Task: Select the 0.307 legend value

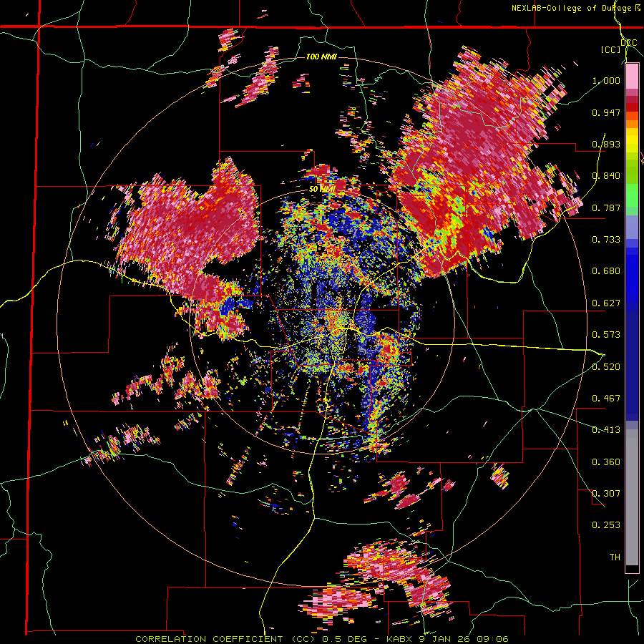Action: click(x=606, y=494)
